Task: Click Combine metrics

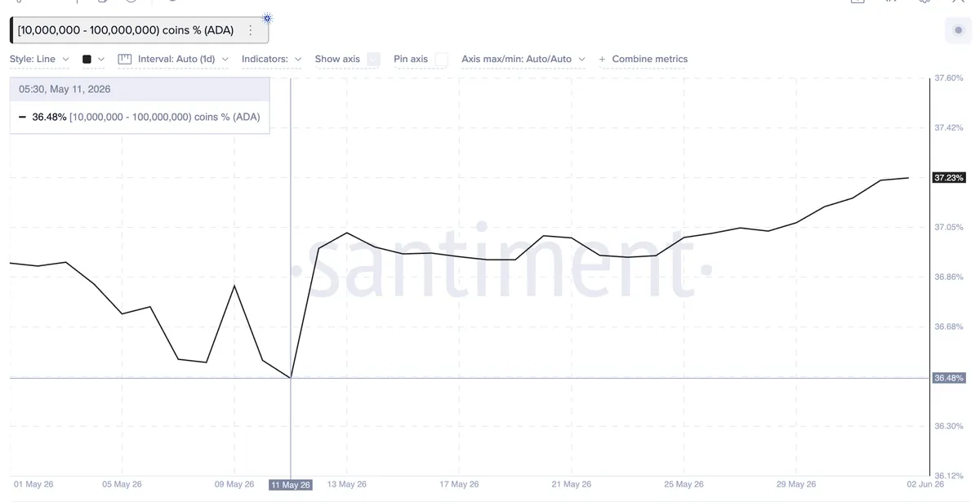Action: 649,59
